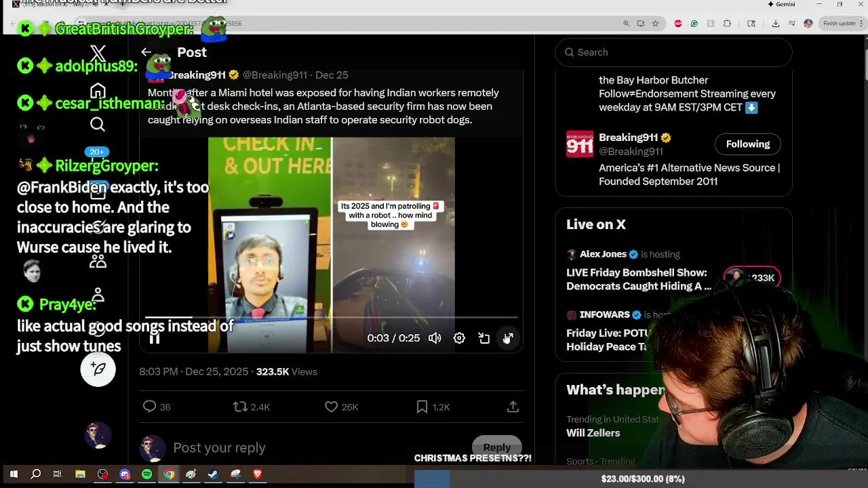The height and width of the screenshot is (488, 868).
Task: Bookmark the post showing 1.2K bookmarks
Action: click(433, 407)
